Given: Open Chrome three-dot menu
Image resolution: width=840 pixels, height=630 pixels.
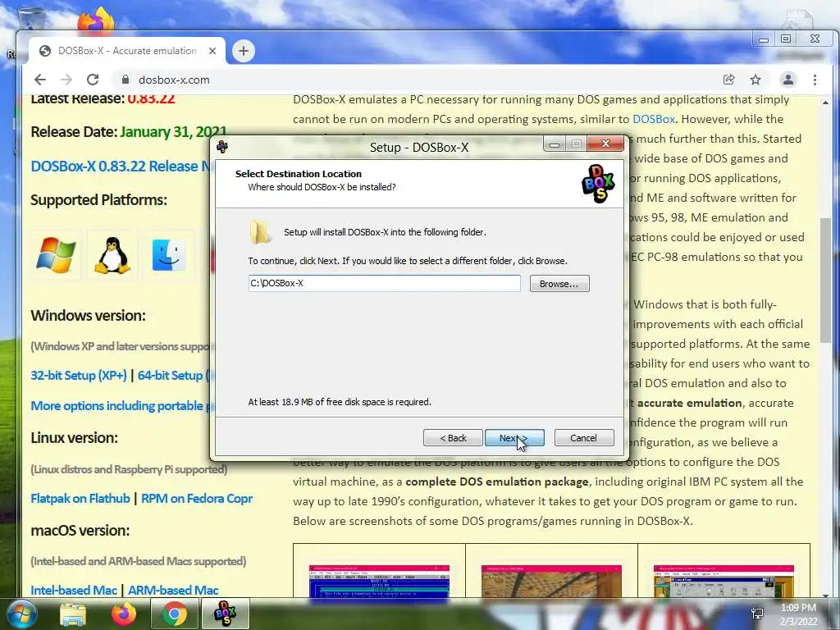Looking at the screenshot, I should (x=815, y=80).
